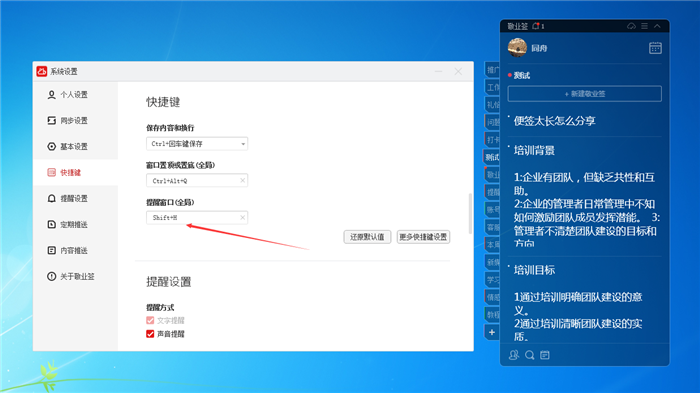Open the hamburger menu in 敬业签 panel

pos(644,26)
